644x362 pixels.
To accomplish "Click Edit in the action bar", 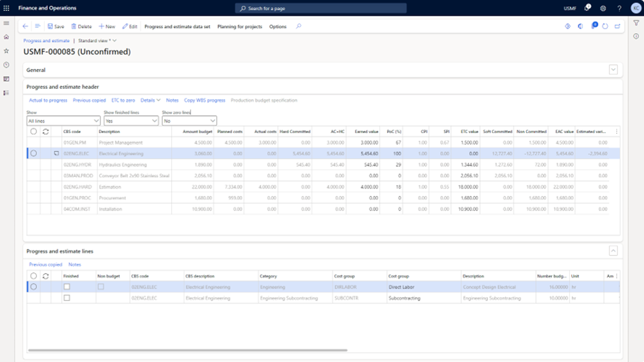I will coord(130,27).
